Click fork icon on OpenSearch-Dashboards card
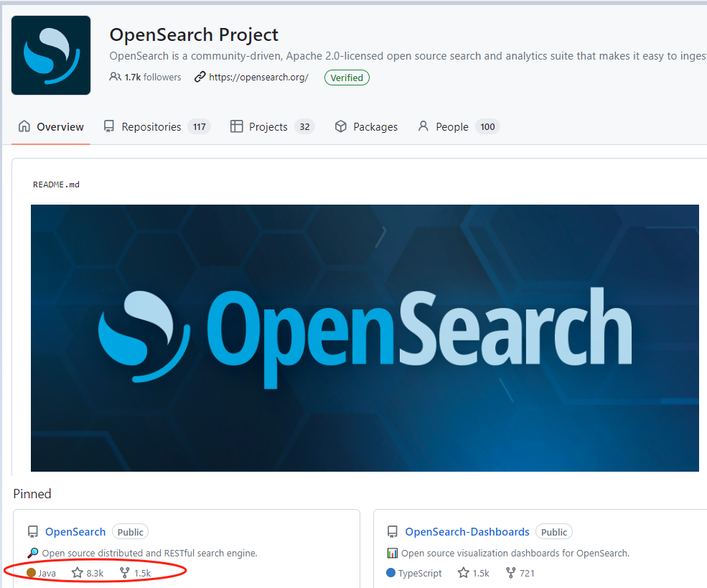This screenshot has height=588, width=707. (x=510, y=573)
